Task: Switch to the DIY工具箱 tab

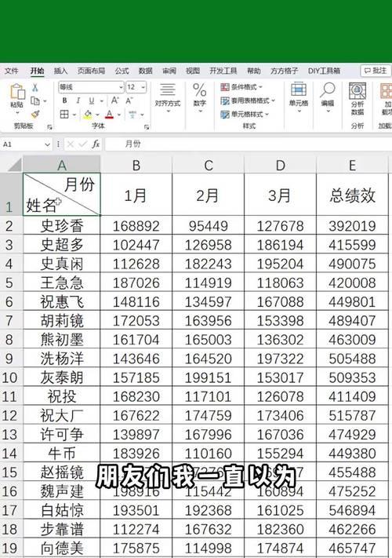Action: pos(324,71)
